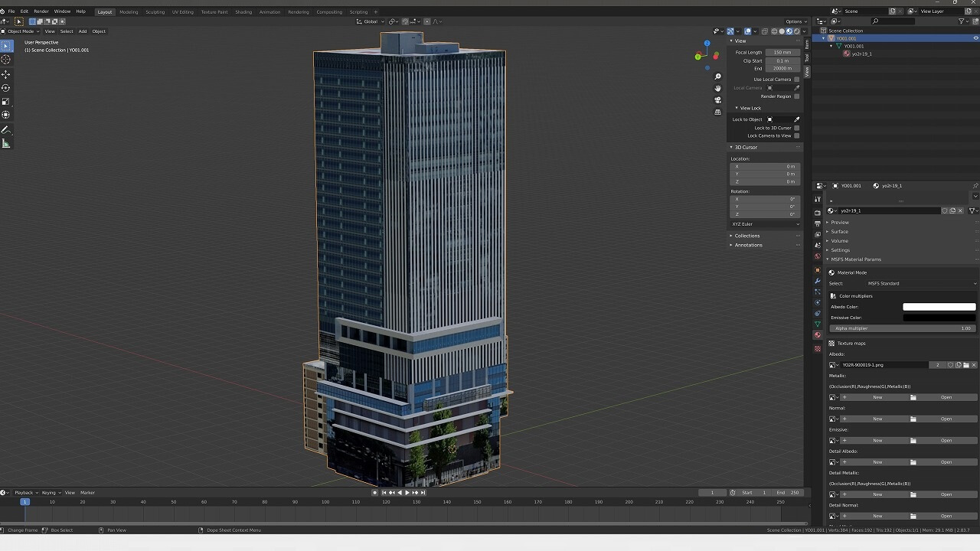Click New button for Normal texture
Image resolution: width=980 pixels, height=551 pixels.
point(877,419)
